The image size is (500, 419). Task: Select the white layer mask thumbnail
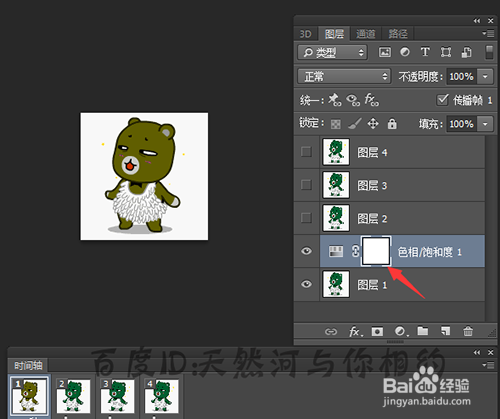pos(376,251)
